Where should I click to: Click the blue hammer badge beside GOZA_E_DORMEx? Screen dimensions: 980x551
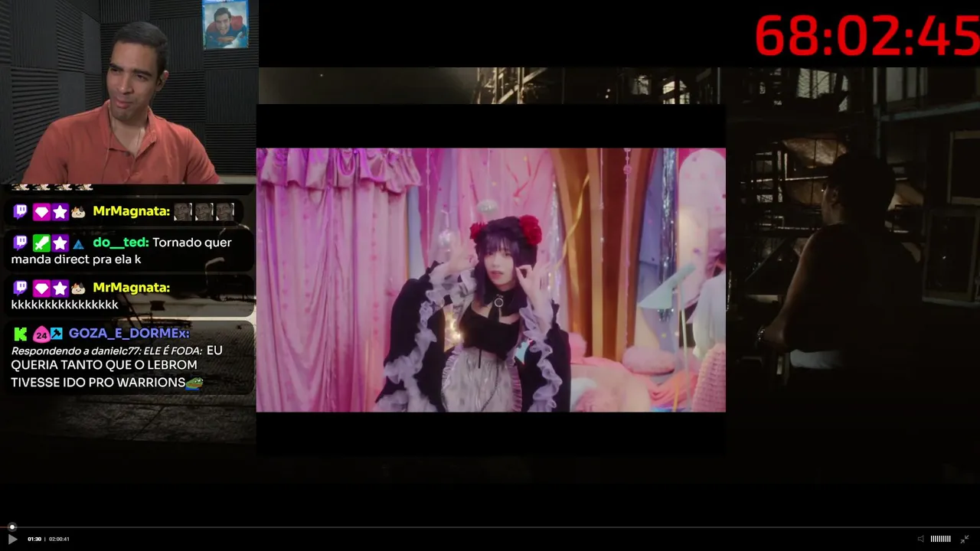click(57, 334)
